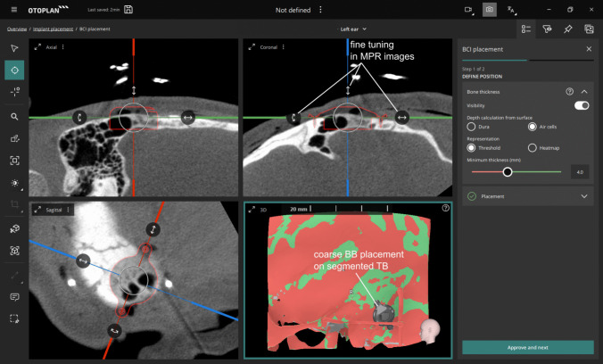The height and width of the screenshot is (364, 603).
Task: Choose the Heatmap representation option
Action: click(x=533, y=148)
